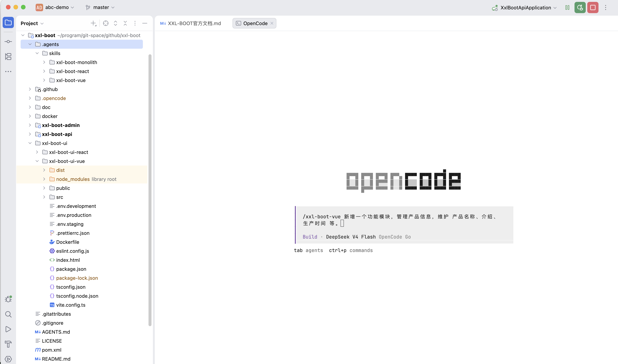Open .gitignore file

(x=49, y=323)
